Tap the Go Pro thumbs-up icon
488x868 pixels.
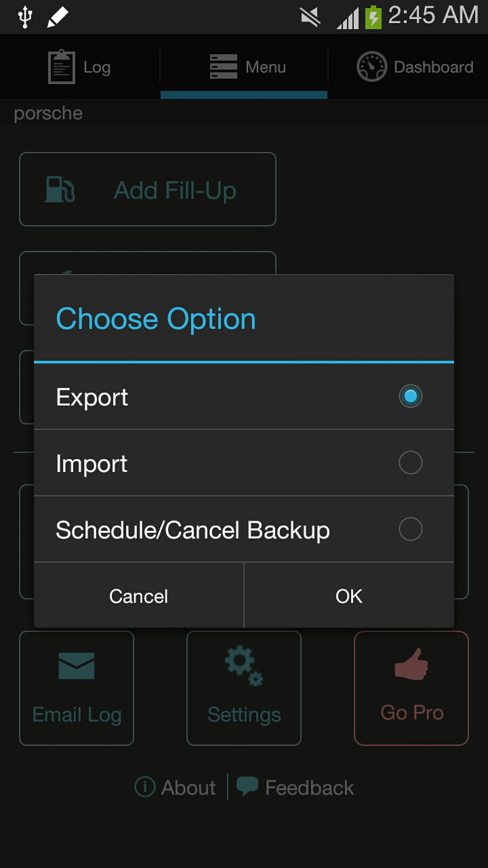411,664
